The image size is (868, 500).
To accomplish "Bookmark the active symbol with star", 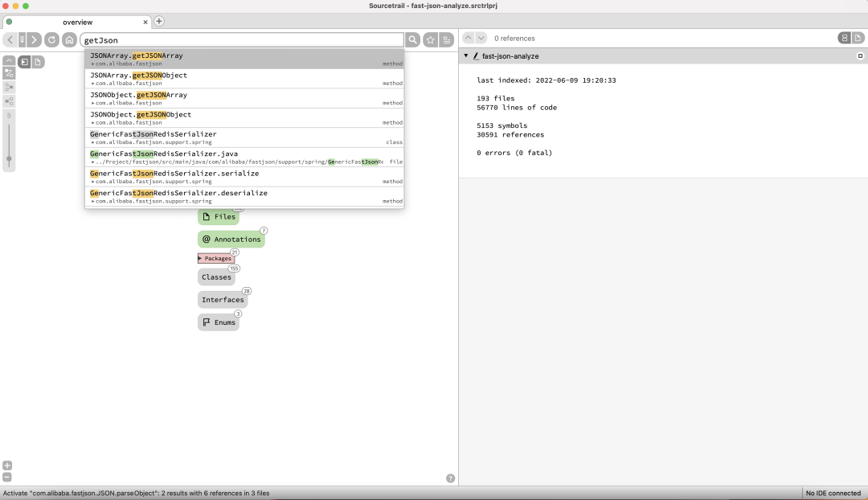I will tap(430, 40).
